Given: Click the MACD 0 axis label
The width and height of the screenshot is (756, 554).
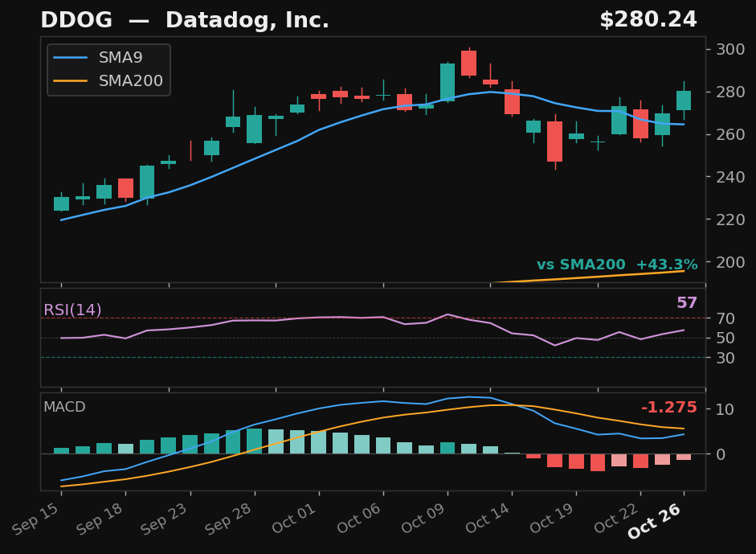Looking at the screenshot, I should [721, 454].
